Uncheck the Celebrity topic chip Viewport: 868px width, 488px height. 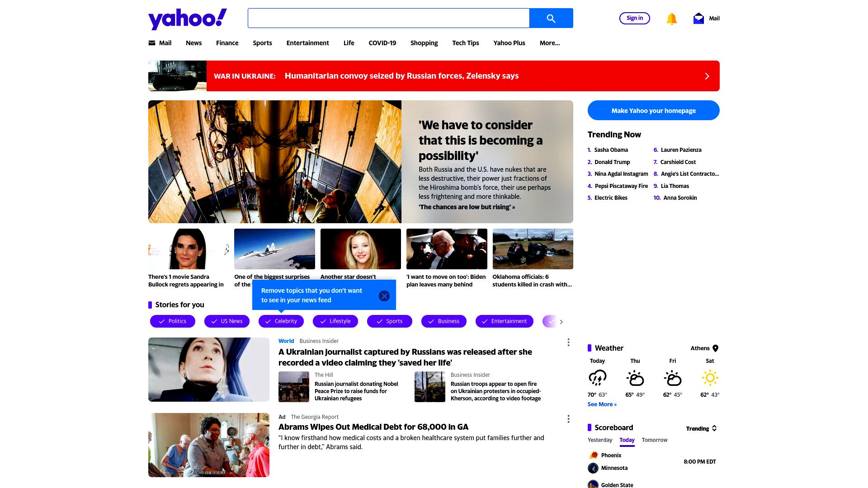coord(281,321)
